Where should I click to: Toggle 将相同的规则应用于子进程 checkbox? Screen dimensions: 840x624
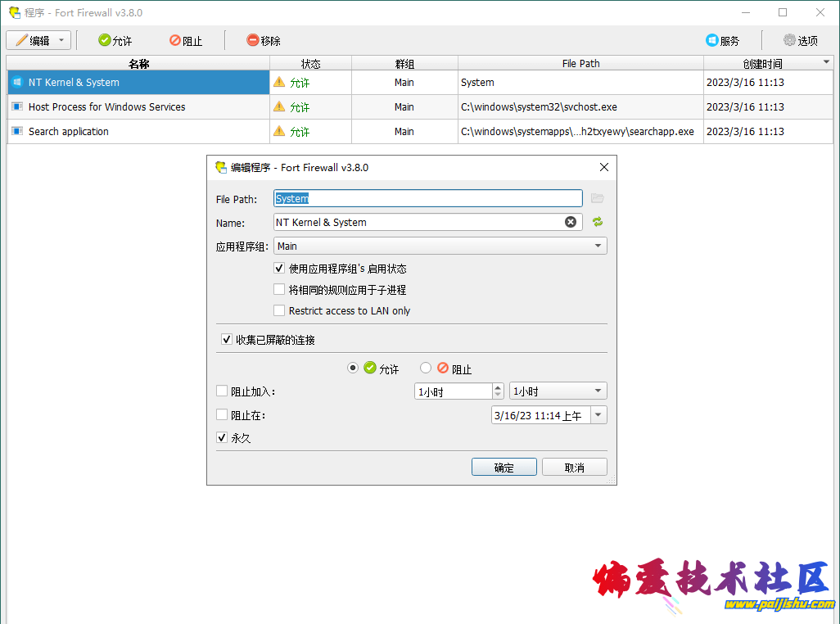[x=279, y=289]
